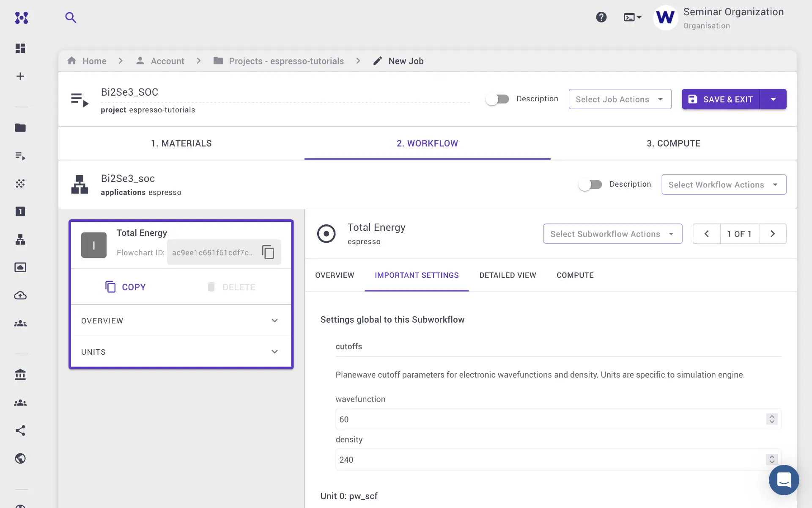This screenshot has width=812, height=508.
Task: Toggle the workflow Description switch
Action: (x=590, y=185)
